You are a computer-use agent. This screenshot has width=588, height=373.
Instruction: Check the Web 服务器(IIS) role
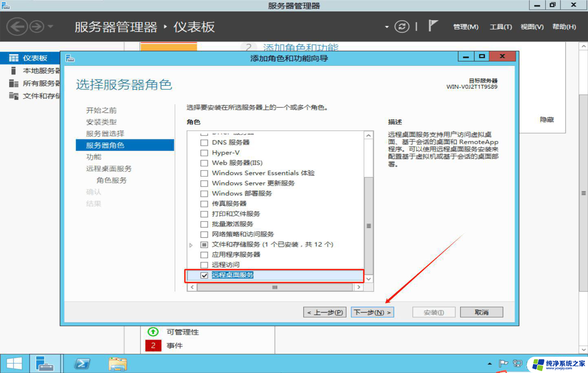coord(204,163)
